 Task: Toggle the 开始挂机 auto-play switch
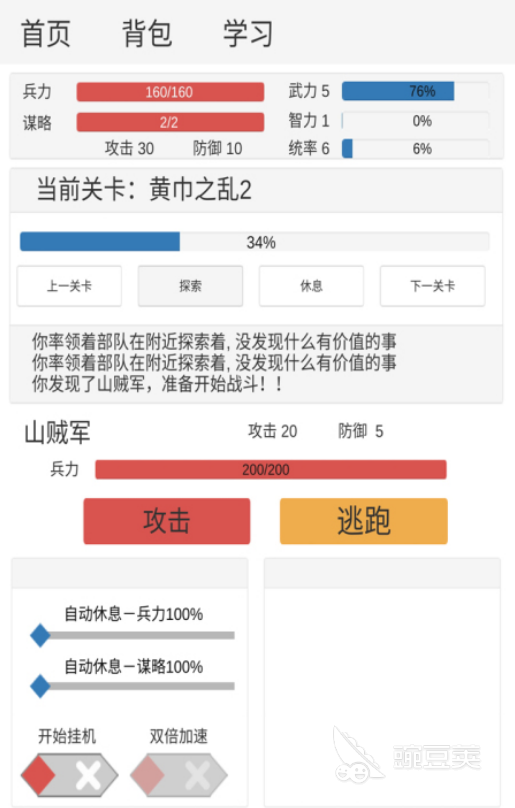pos(70,775)
